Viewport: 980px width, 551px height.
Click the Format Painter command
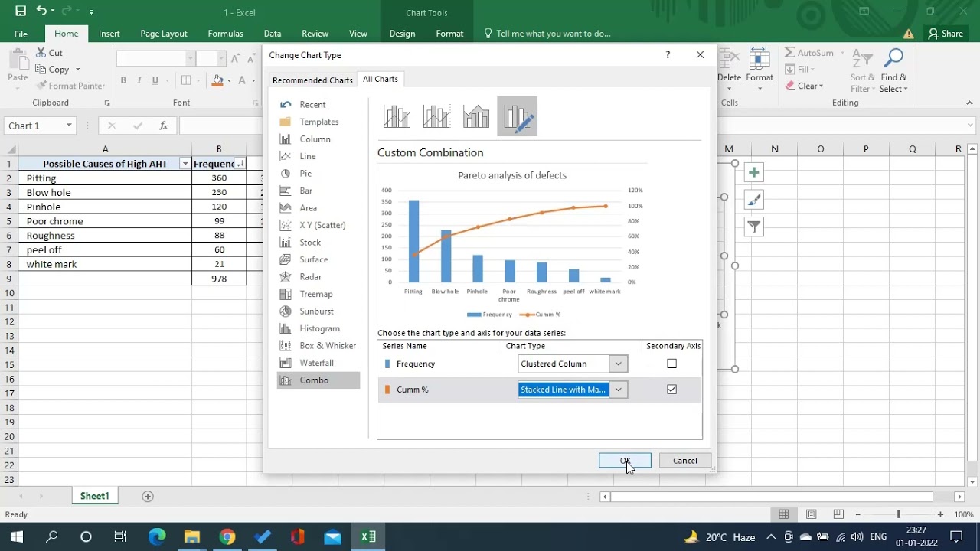tap(71, 86)
